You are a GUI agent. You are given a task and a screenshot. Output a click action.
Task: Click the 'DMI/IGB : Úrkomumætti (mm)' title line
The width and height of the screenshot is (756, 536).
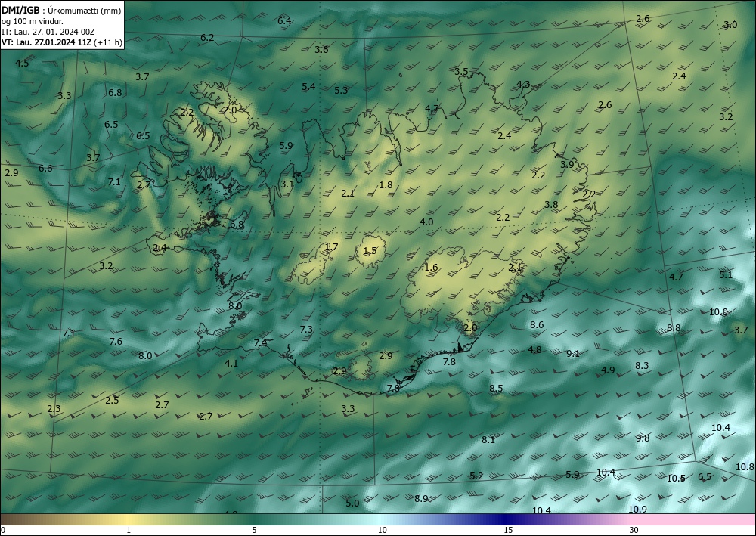pos(61,11)
